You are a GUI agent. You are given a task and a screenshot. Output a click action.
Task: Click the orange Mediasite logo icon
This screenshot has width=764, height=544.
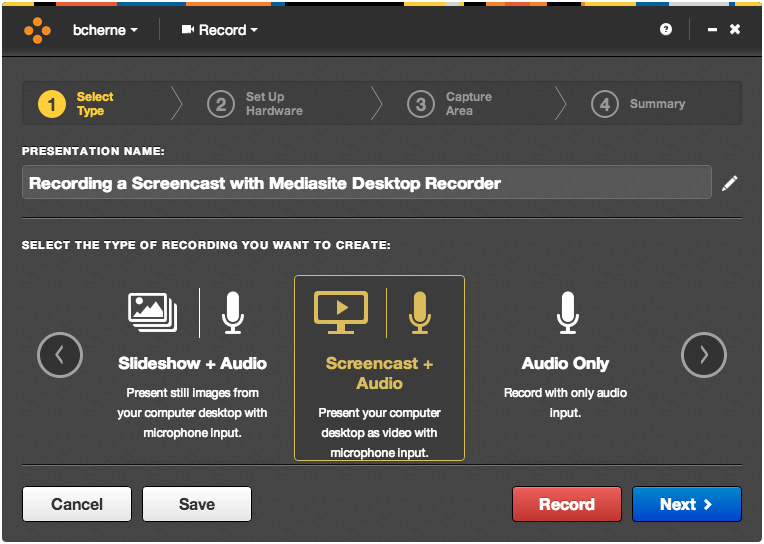pos(38,30)
